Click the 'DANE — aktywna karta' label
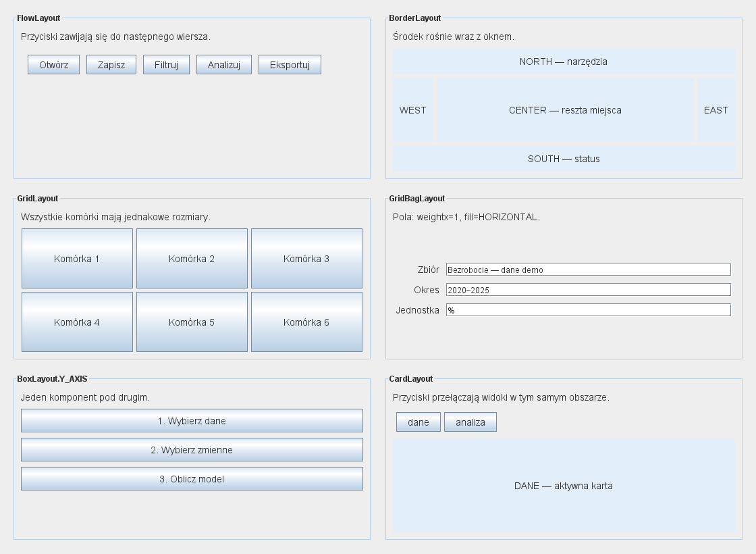 coord(564,486)
